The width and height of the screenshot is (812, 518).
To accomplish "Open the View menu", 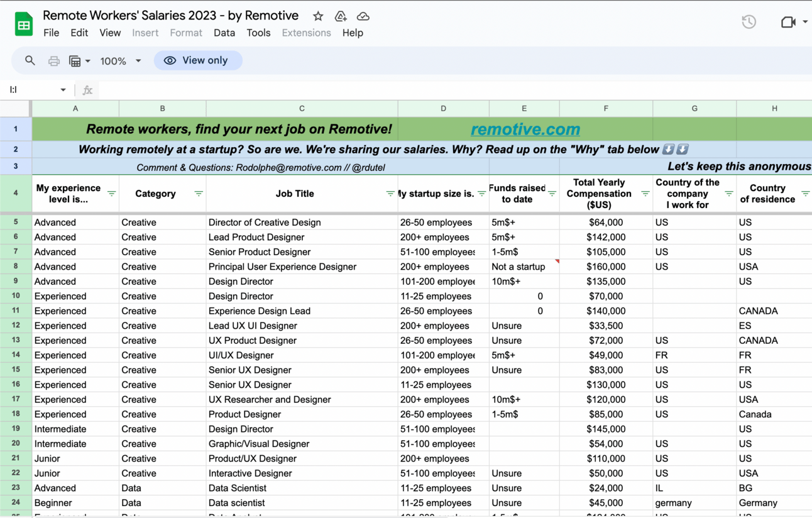I will 110,33.
